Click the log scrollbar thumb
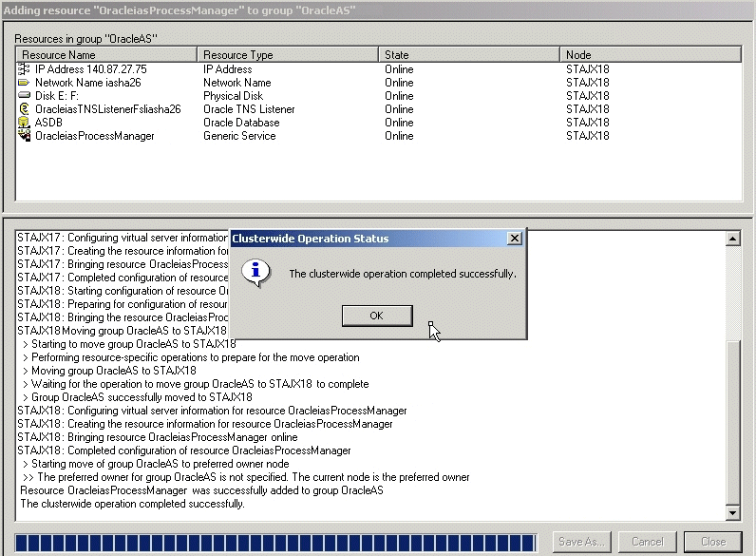The image size is (756, 556). (x=733, y=422)
